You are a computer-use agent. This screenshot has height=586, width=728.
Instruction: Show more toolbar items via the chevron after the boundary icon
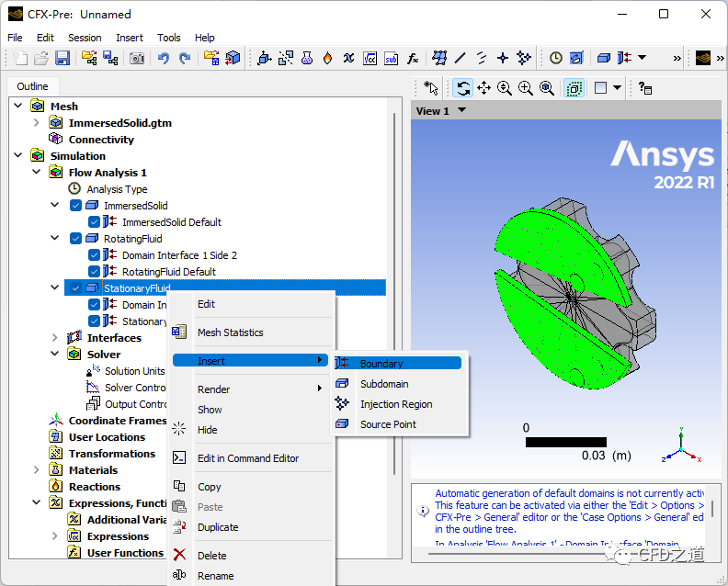point(677,58)
